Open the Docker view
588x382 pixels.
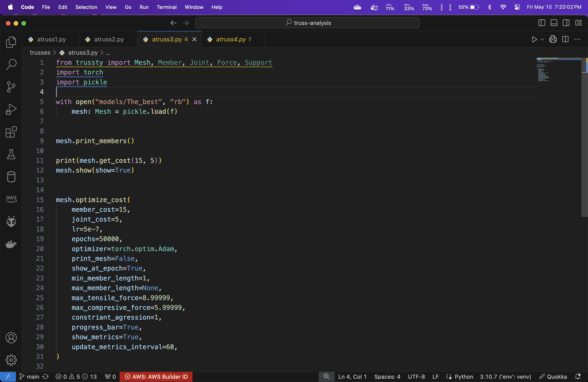[11, 244]
